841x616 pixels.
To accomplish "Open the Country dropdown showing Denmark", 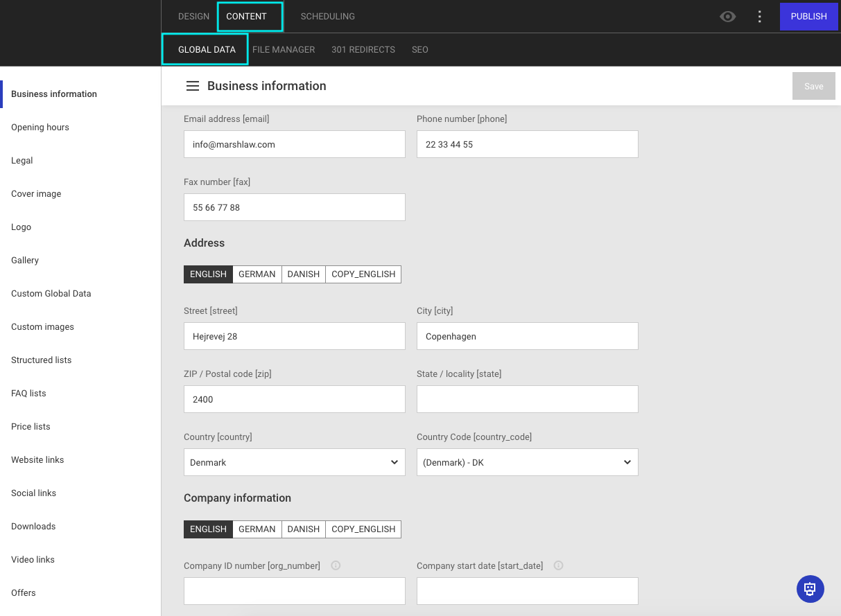I will tap(294, 462).
